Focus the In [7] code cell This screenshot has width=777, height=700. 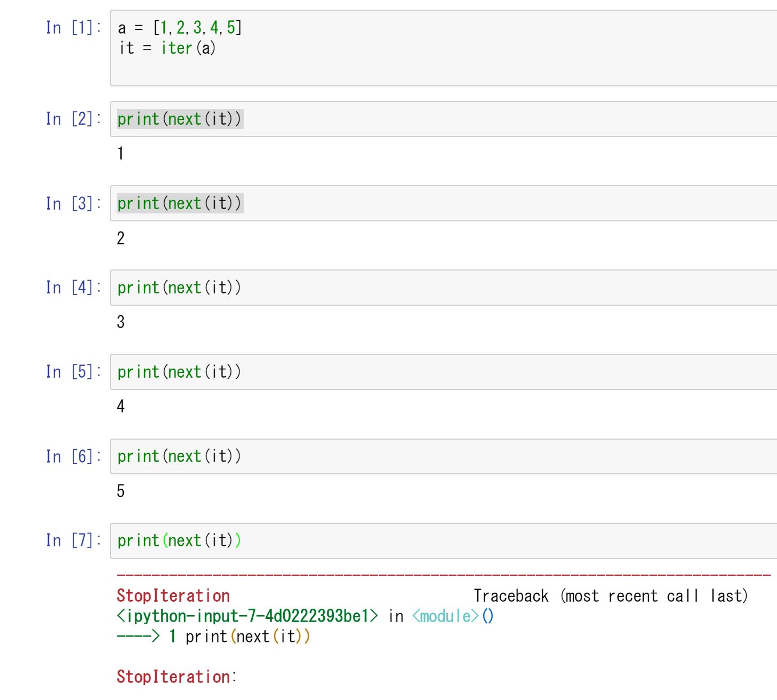(443, 540)
